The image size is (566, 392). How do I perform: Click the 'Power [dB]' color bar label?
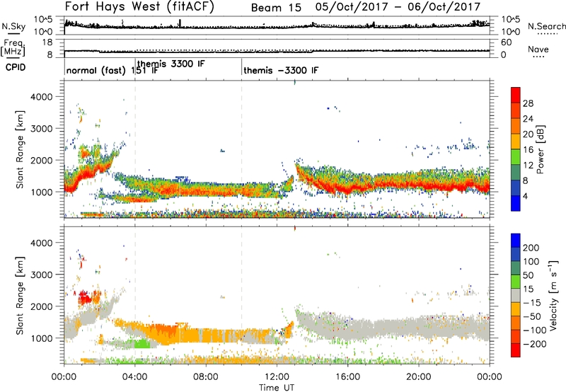point(541,149)
